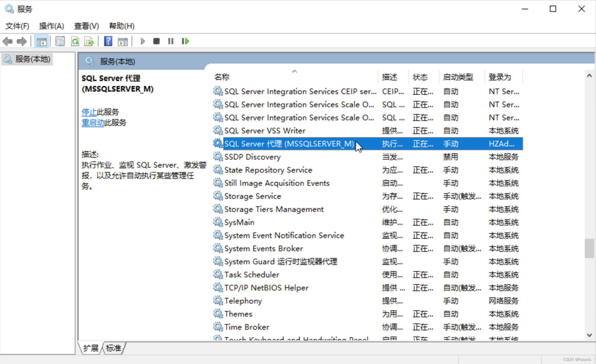This screenshot has width=596, height=364.
Task: Switch to the 扩展 tab
Action: point(91,348)
